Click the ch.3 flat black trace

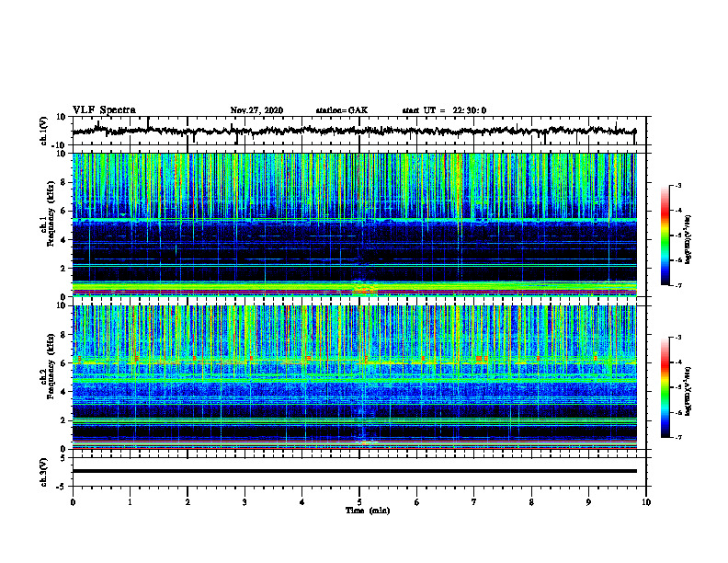(x=354, y=471)
